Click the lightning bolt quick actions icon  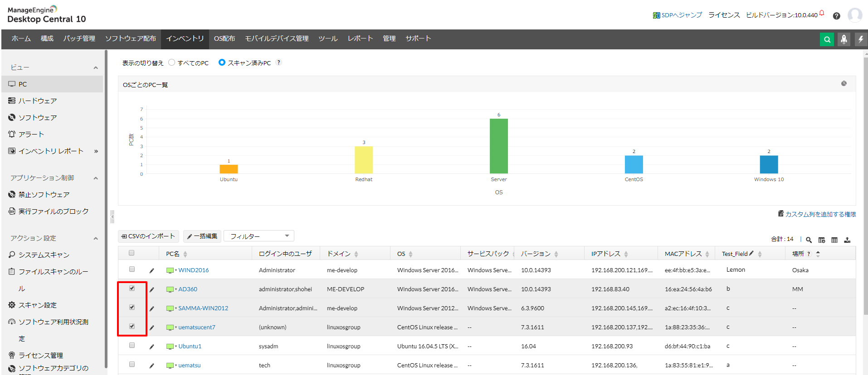tap(860, 39)
